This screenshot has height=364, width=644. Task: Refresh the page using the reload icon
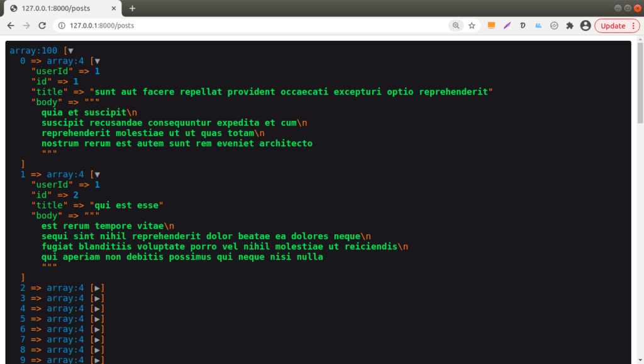click(x=42, y=26)
